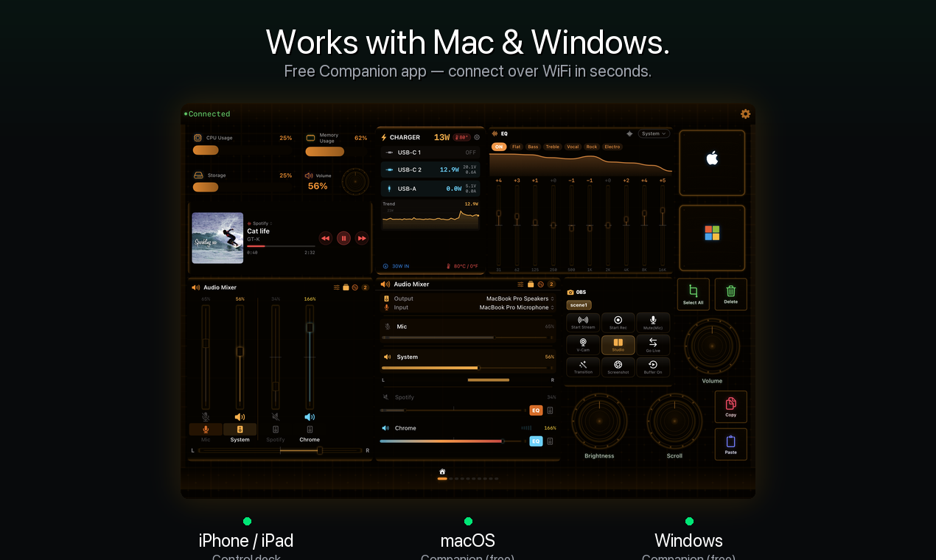
Task: Click the home icon above page dots
Action: coord(442,472)
